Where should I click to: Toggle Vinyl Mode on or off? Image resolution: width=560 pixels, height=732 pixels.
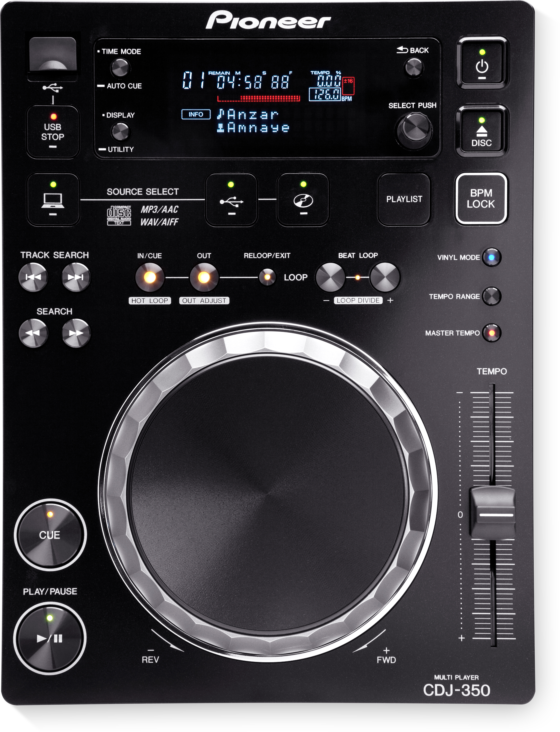click(x=492, y=257)
